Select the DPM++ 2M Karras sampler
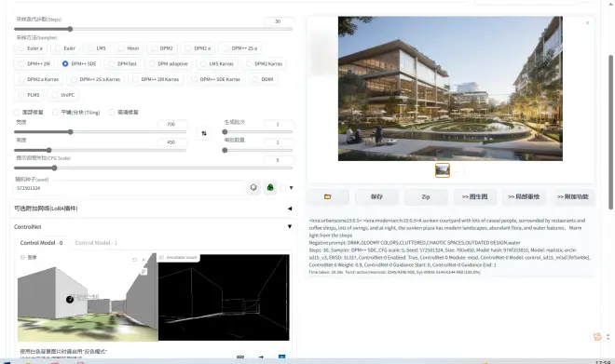Viewport: 615px width, 364px height. (x=156, y=79)
